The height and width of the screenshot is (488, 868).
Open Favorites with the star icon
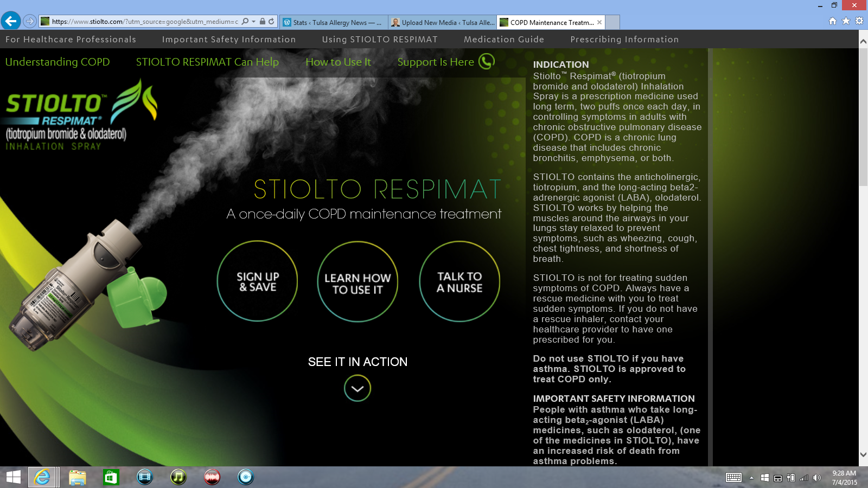point(846,21)
